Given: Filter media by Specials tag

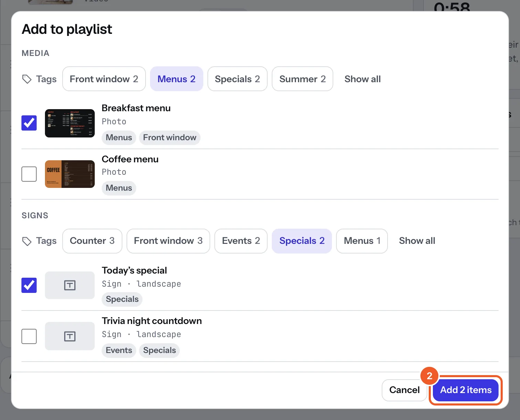Looking at the screenshot, I should (x=238, y=79).
